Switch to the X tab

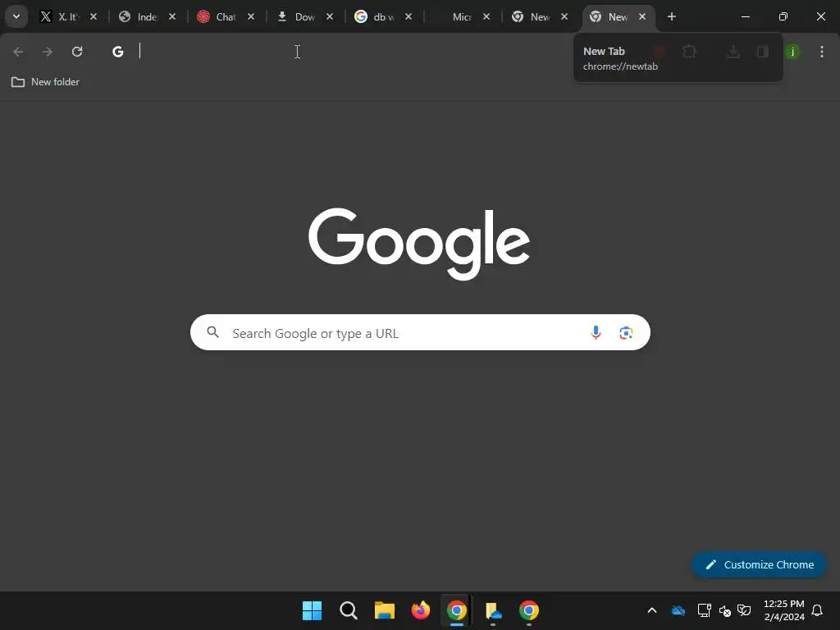click(x=68, y=16)
